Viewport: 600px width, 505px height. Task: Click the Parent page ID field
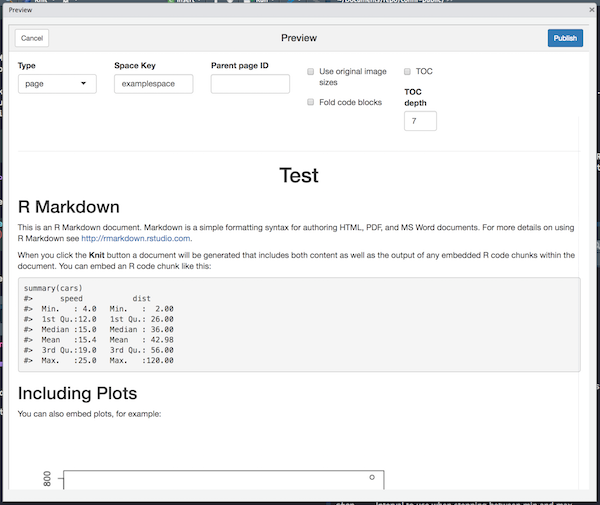pyautogui.click(x=250, y=84)
